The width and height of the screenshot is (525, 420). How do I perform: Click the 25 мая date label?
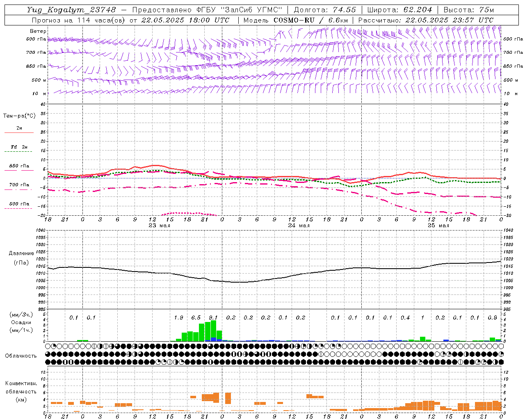point(438,226)
